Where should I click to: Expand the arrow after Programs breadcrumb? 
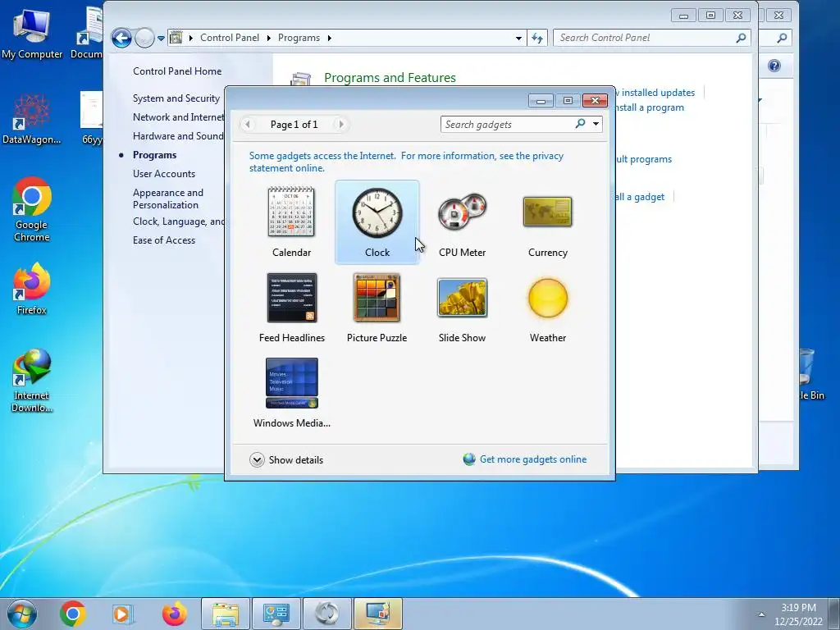click(330, 38)
